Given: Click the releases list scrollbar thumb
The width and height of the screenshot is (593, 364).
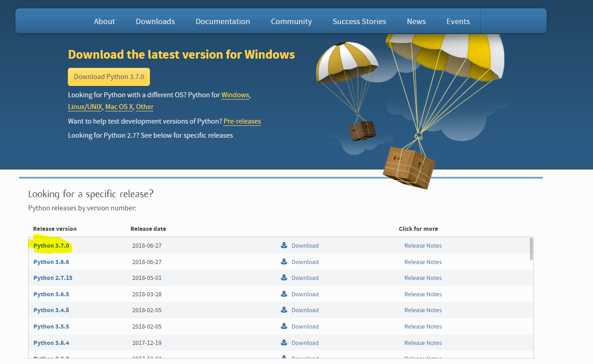Looking at the screenshot, I should 531,249.
